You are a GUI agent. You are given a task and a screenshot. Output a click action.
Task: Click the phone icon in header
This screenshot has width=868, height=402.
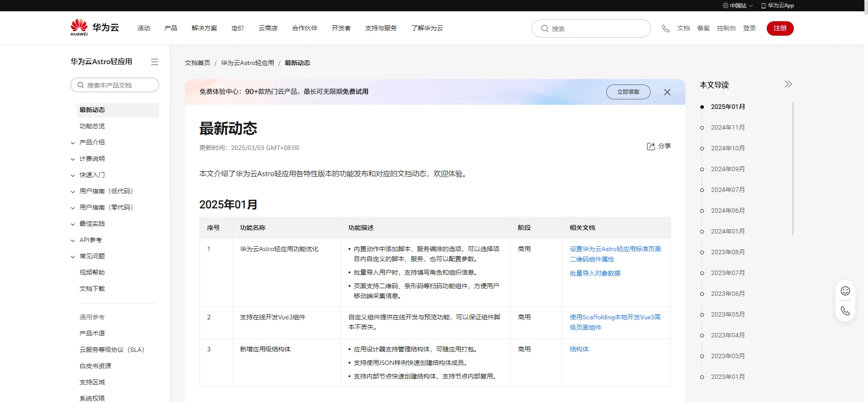[665, 28]
